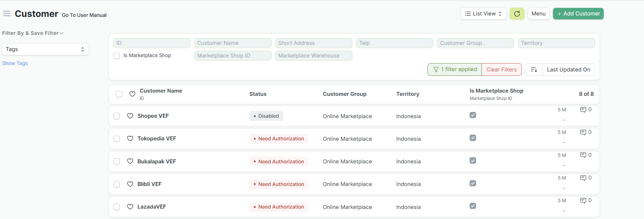Select all rows with header checkbox
This screenshot has width=644, height=219.
point(119,94)
